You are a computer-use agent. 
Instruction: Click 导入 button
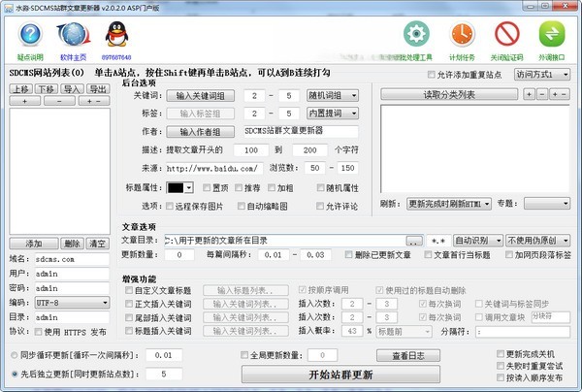click(72, 89)
